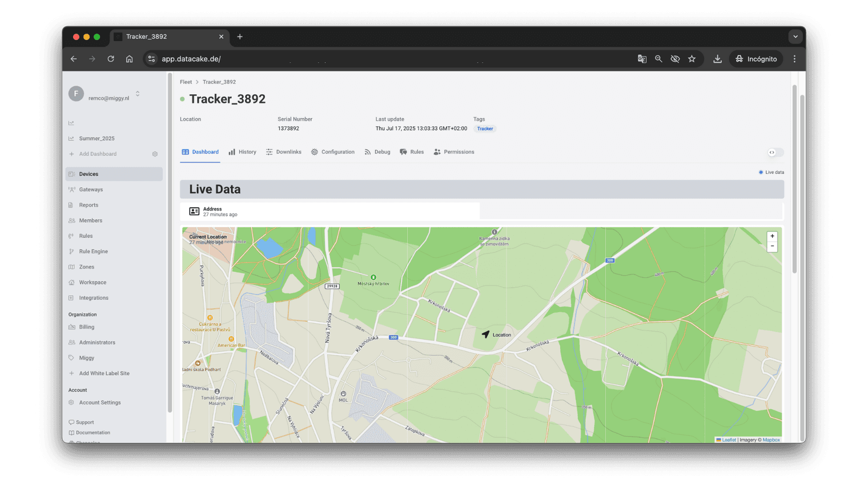Open the Miggy tag item

pos(86,358)
